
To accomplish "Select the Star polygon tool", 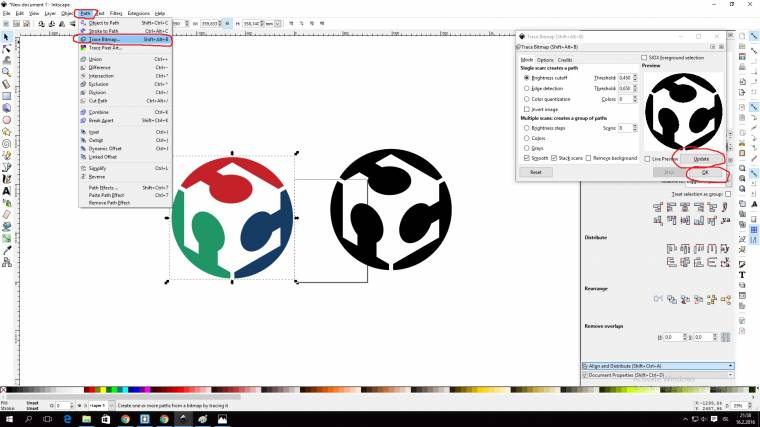I will pos(6,132).
